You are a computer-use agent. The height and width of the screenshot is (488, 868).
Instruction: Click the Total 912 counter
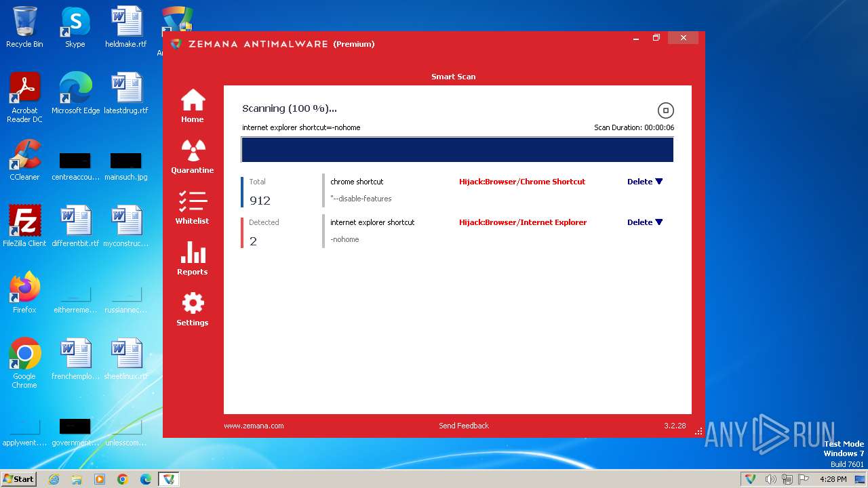[x=260, y=192]
